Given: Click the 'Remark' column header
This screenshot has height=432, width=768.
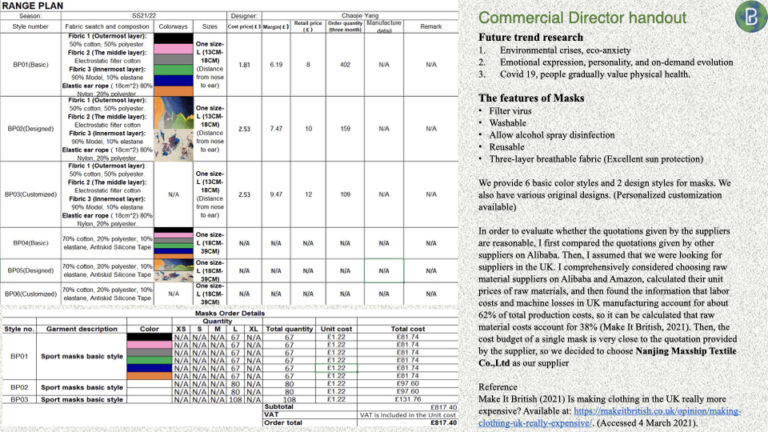Looking at the screenshot, I should pos(431,26).
